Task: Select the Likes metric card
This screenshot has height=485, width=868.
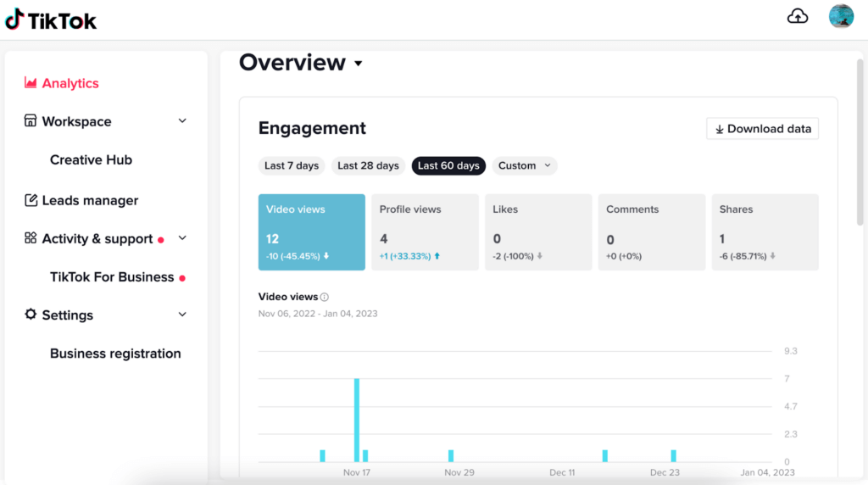Action: [538, 232]
